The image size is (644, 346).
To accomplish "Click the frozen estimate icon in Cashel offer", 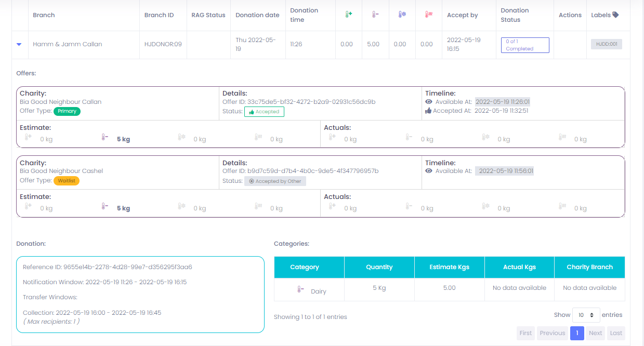I will pyautogui.click(x=181, y=206).
